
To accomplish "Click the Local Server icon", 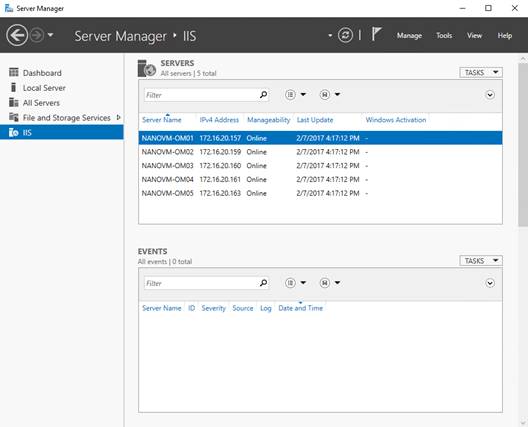I will (13, 87).
